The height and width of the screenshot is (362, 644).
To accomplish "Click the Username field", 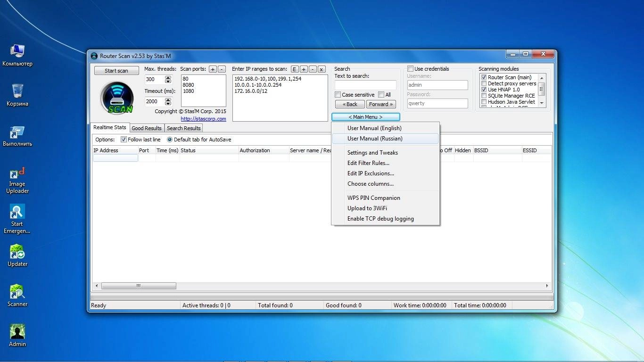I will pyautogui.click(x=437, y=85).
